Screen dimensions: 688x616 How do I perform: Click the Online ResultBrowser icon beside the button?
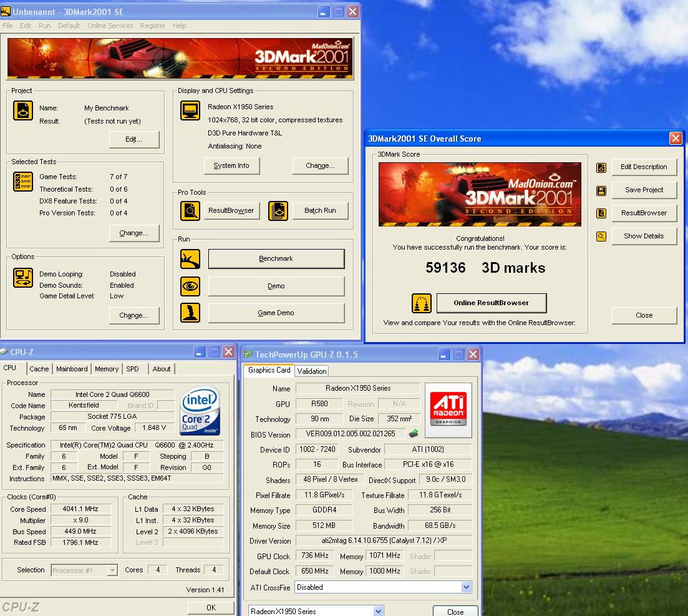[x=421, y=303]
